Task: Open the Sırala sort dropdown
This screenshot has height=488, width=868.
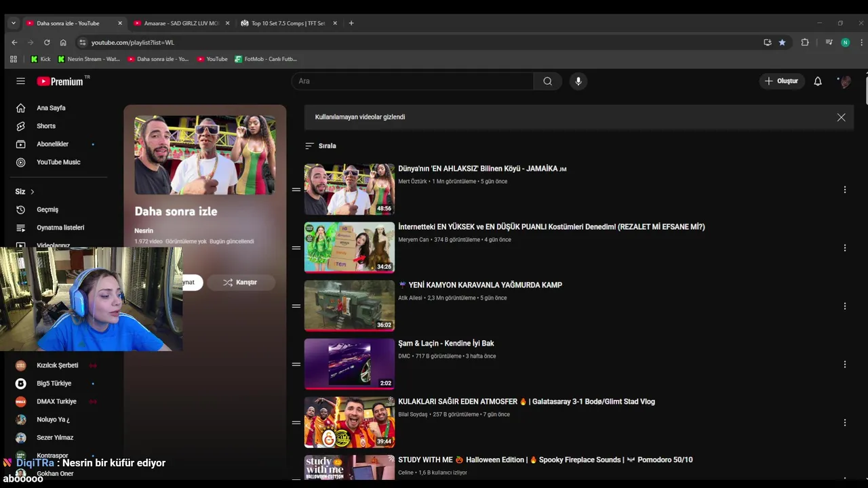Action: coord(321,146)
